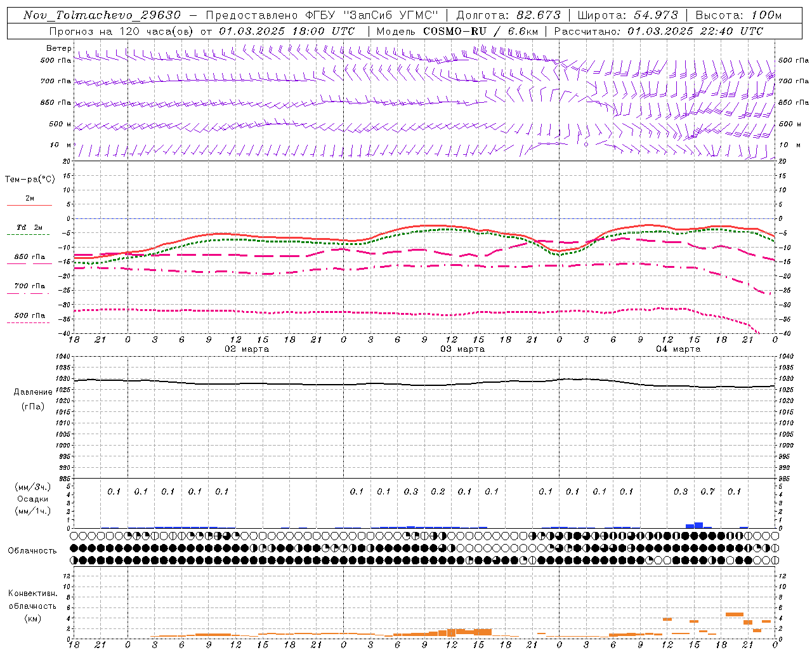Click the Широта: 54.973 value
The image size is (812, 650).
pos(627,15)
